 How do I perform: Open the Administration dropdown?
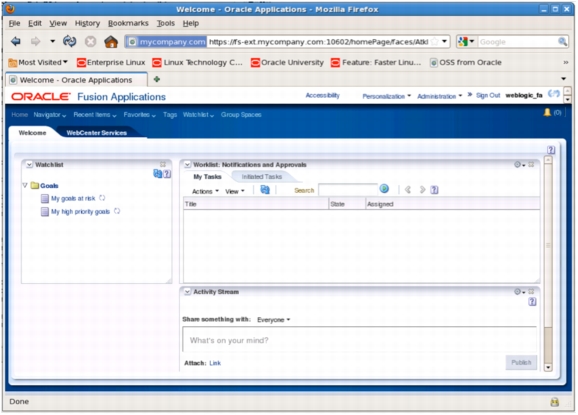coord(439,96)
